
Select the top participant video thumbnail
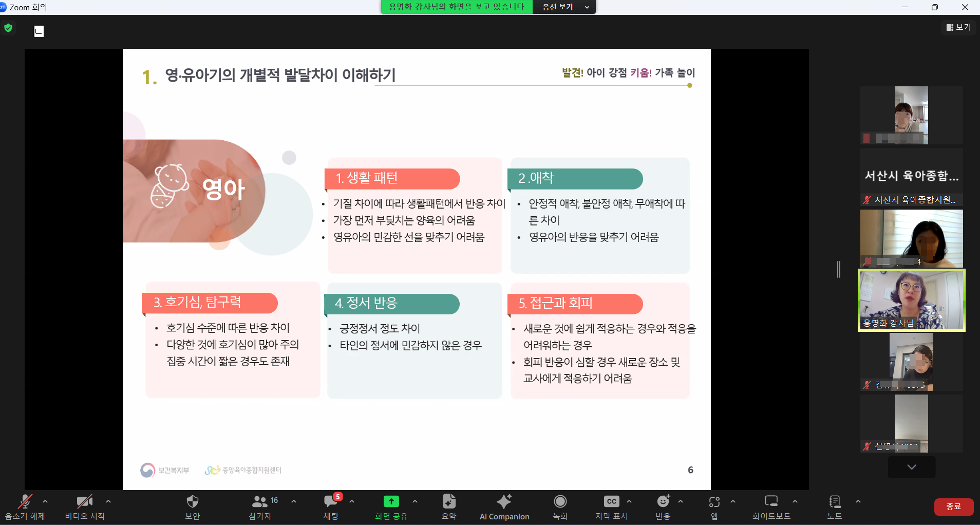pyautogui.click(x=912, y=115)
